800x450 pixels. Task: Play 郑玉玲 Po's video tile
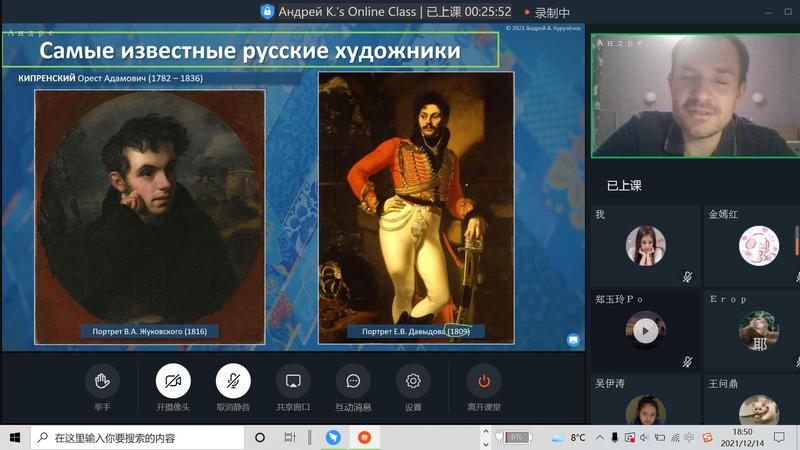(645, 331)
